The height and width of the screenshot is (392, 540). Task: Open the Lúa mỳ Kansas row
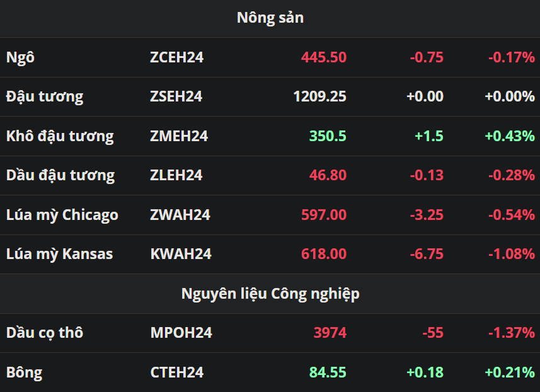point(59,254)
